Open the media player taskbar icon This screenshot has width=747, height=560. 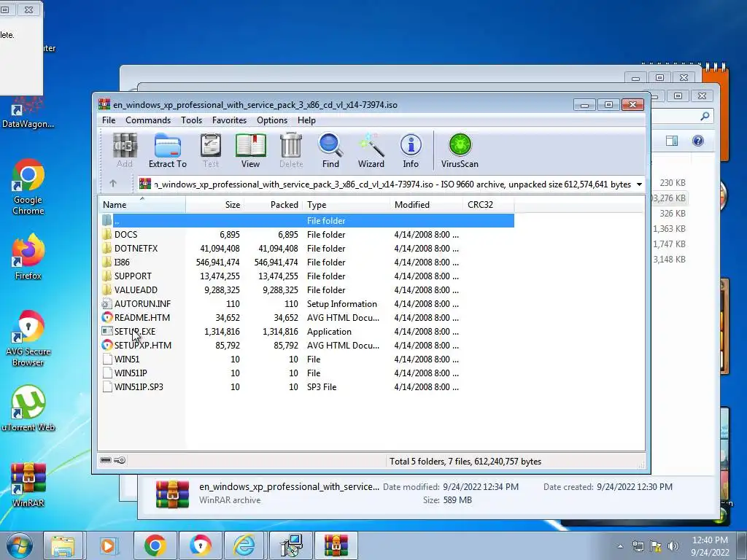(x=108, y=545)
